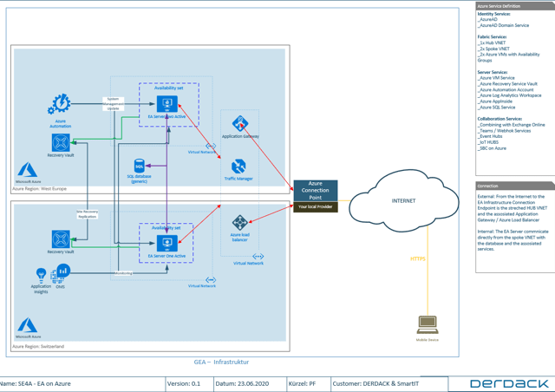Click the bottom Virtual Network icon in Switzerland

point(211,280)
